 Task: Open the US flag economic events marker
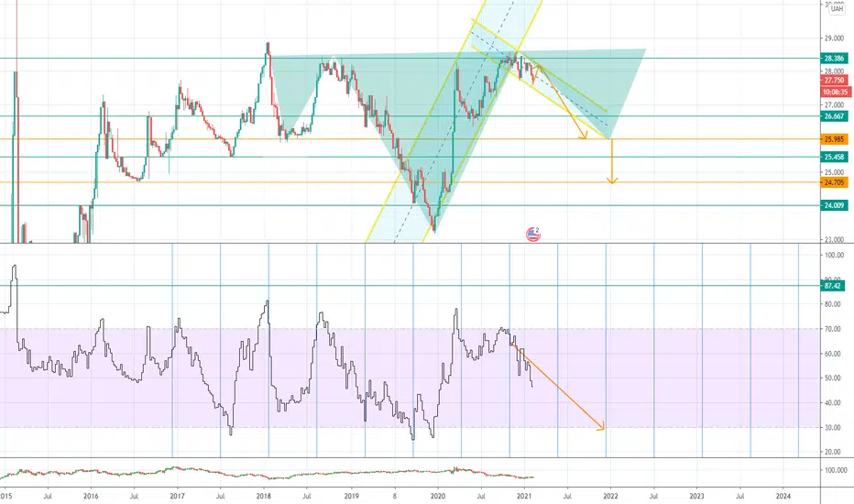[533, 235]
